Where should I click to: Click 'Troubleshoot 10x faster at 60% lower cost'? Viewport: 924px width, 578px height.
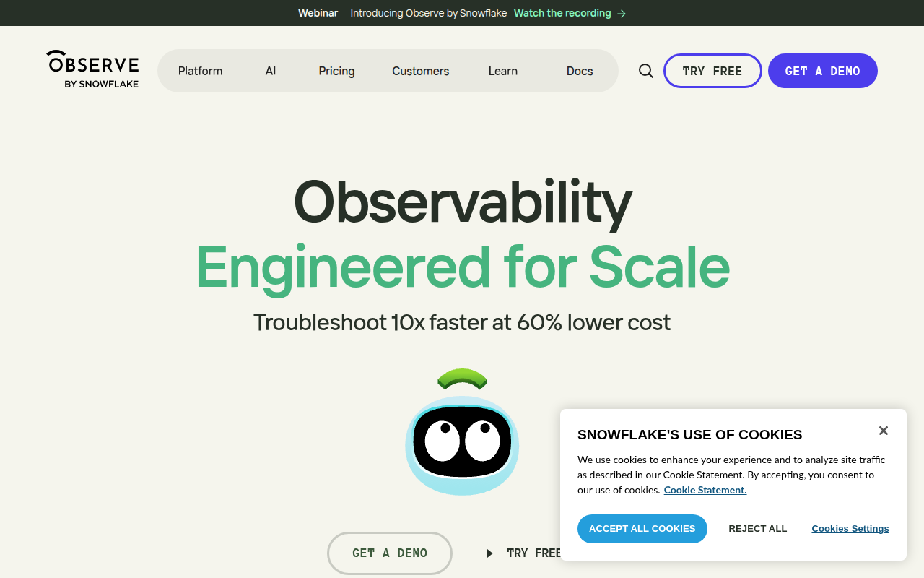(462, 322)
